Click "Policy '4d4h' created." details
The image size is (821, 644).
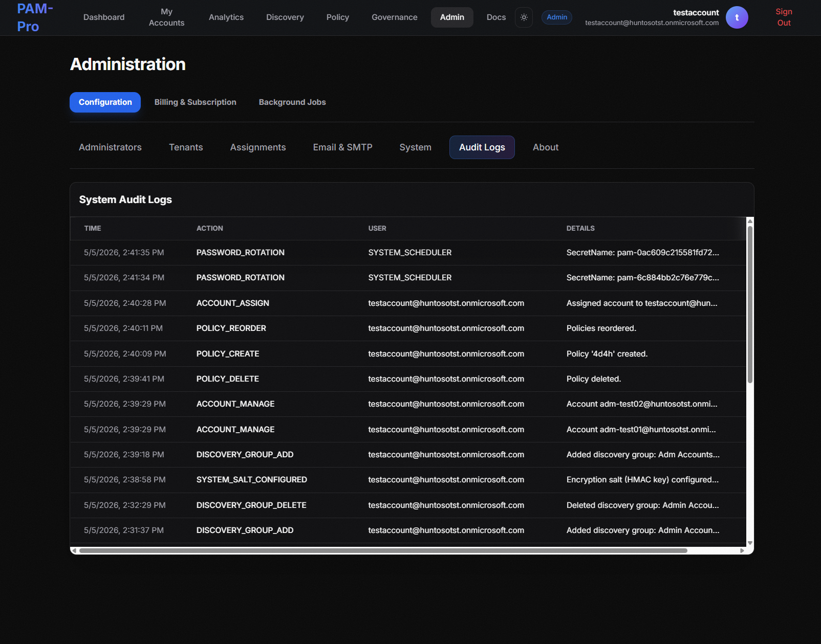click(x=607, y=354)
